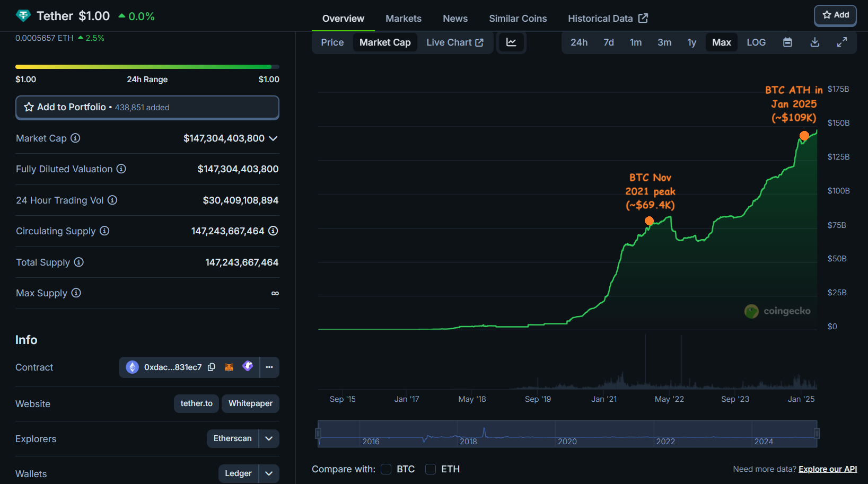Enable compare with ETH checkbox
The image size is (868, 484).
click(431, 469)
